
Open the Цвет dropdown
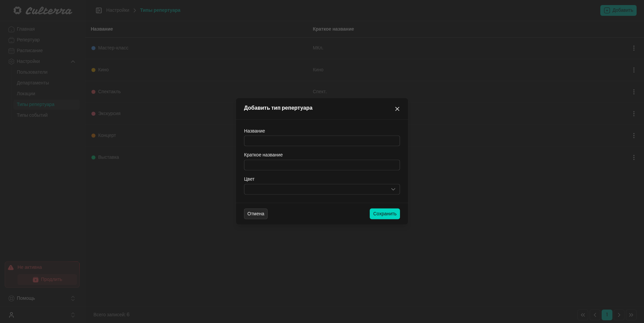(322, 189)
